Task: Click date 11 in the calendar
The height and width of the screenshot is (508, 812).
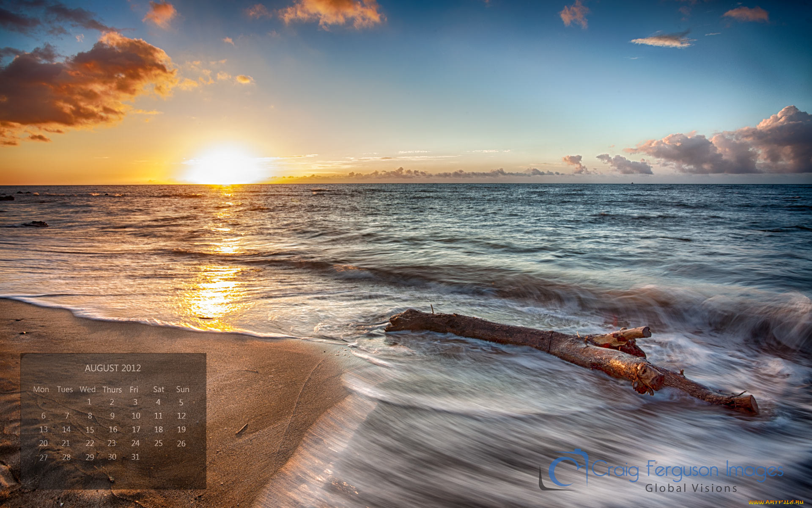Action: coord(158,416)
